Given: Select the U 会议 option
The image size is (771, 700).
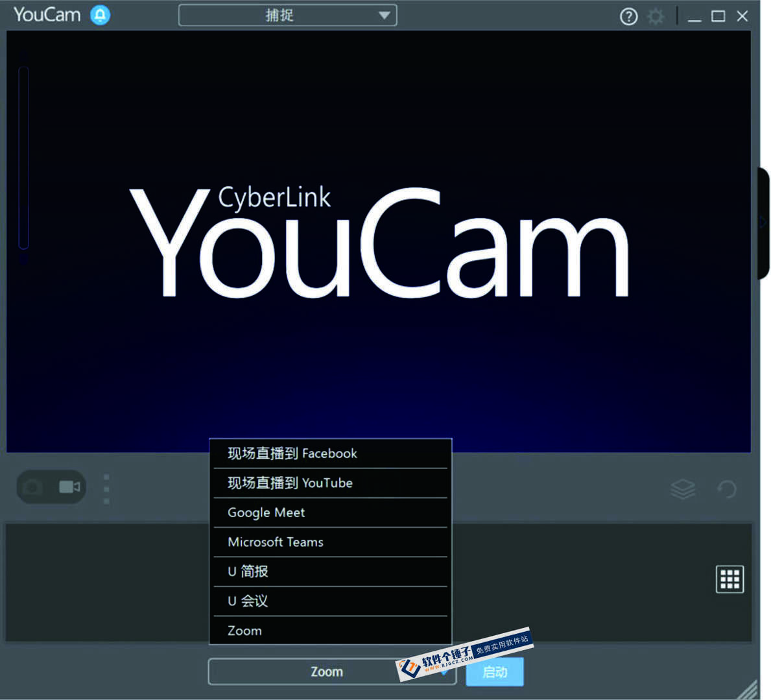Looking at the screenshot, I should (x=331, y=601).
